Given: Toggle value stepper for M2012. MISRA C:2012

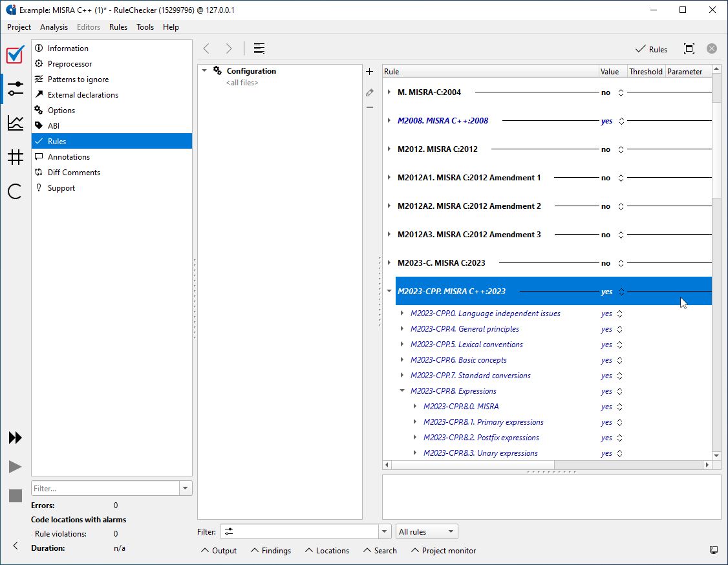Looking at the screenshot, I should [x=621, y=149].
